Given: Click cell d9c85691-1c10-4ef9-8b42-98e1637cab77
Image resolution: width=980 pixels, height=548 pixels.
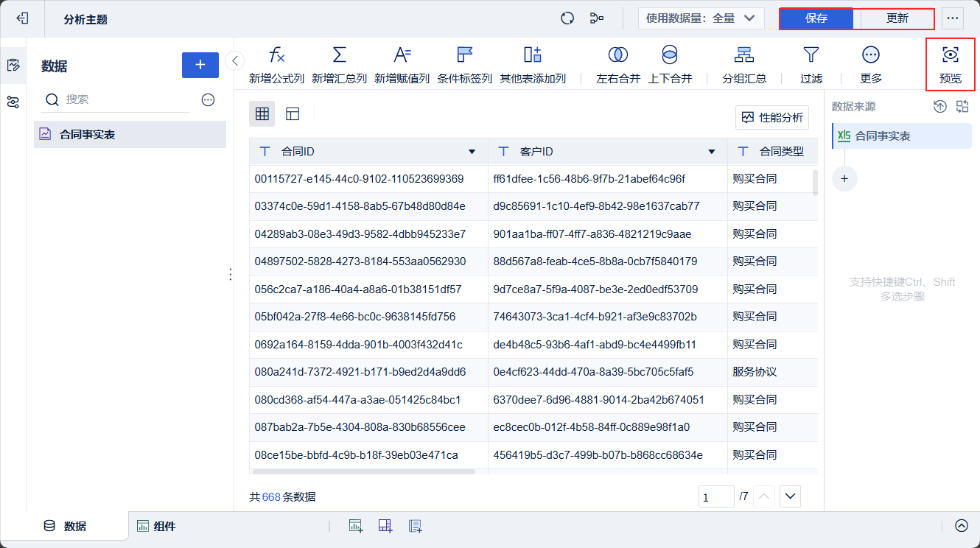Looking at the screenshot, I should (x=608, y=206).
